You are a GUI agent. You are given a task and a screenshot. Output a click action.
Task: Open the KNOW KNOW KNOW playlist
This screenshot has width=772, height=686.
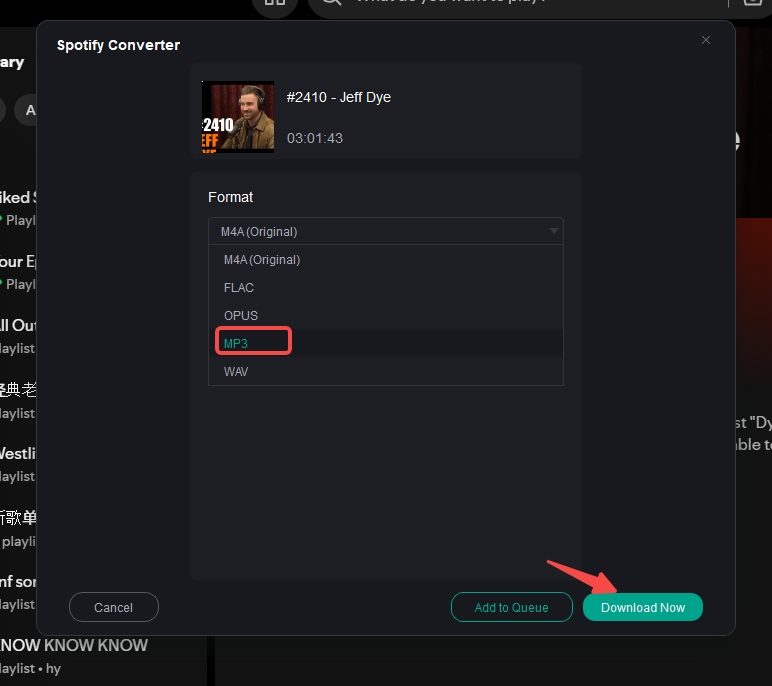[74, 646]
